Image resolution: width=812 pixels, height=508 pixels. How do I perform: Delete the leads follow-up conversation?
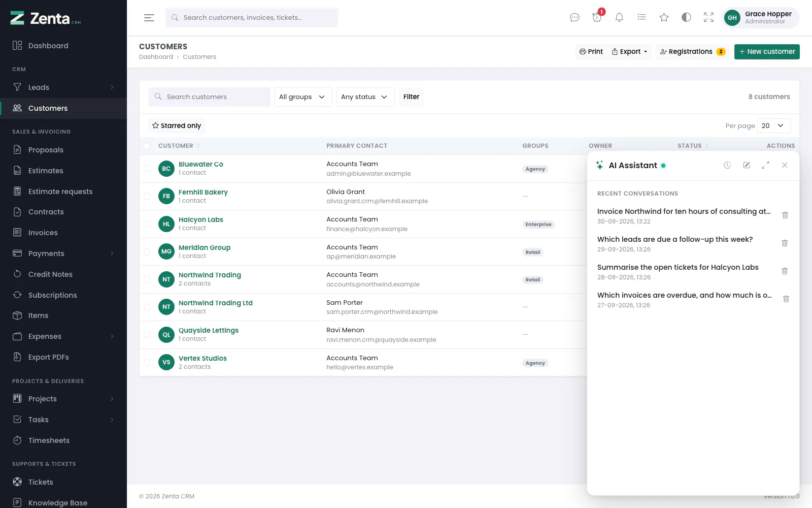(785, 243)
